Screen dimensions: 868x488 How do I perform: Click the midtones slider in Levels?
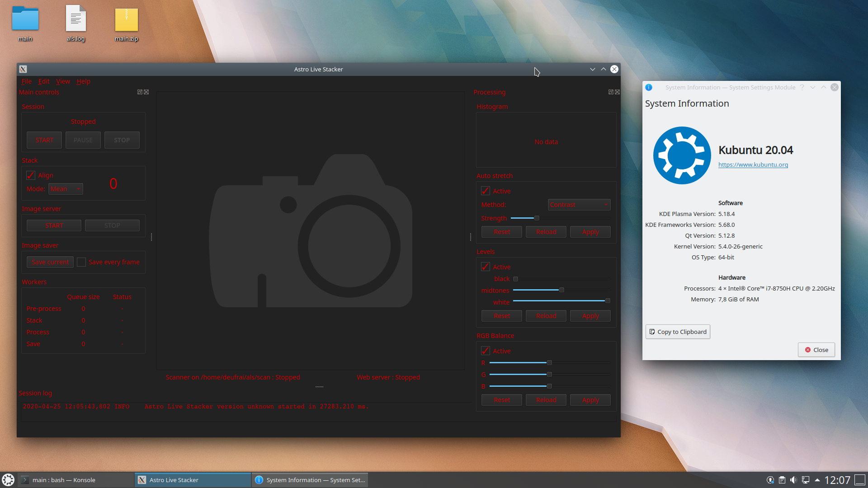(x=561, y=290)
